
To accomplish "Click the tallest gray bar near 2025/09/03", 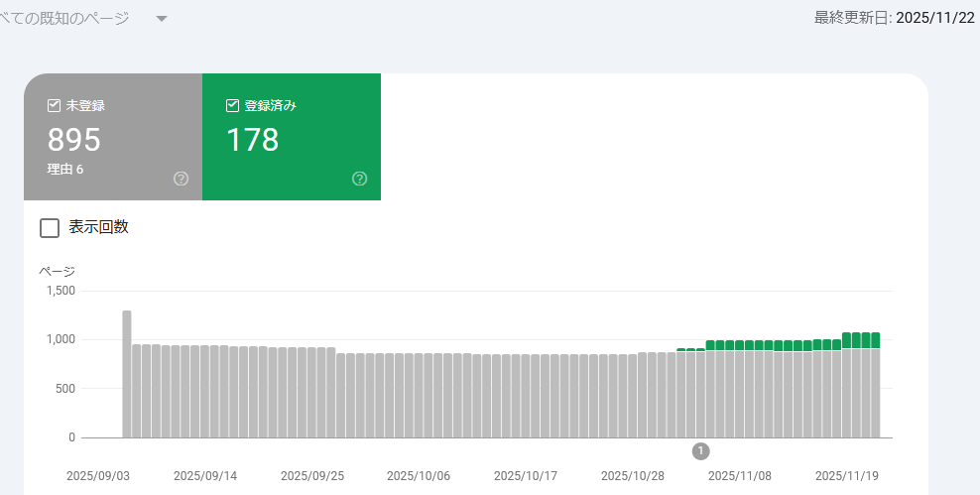I will 127,373.
